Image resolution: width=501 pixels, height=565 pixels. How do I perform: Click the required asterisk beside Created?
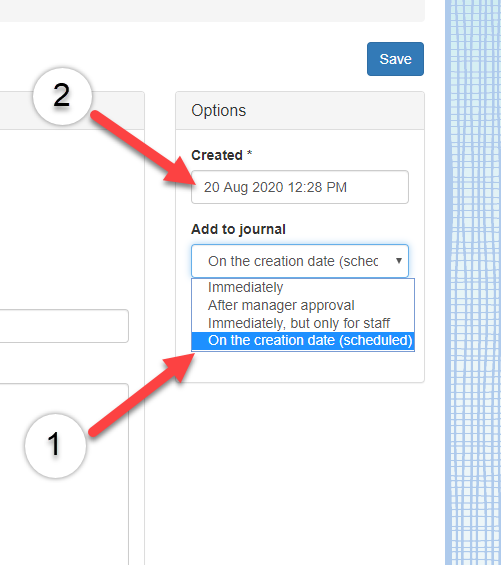(x=249, y=154)
